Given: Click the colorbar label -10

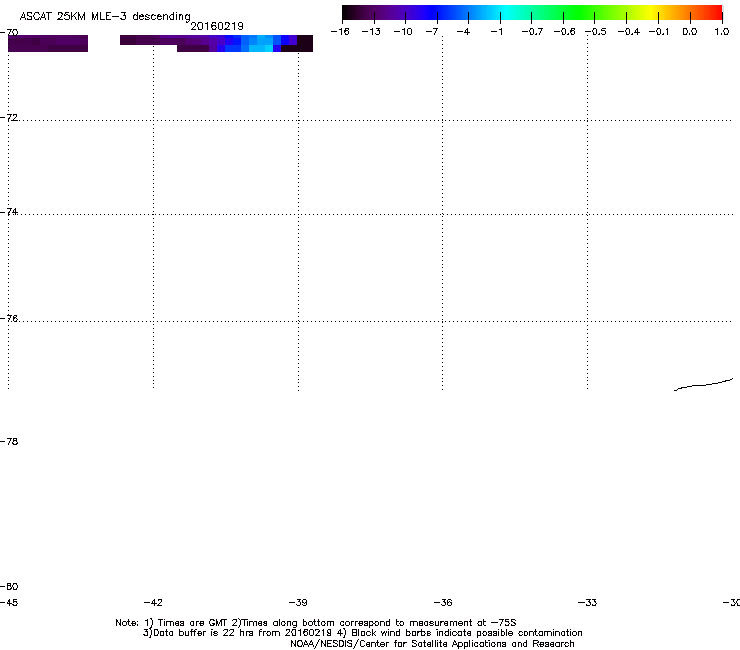Looking at the screenshot, I should tap(403, 32).
